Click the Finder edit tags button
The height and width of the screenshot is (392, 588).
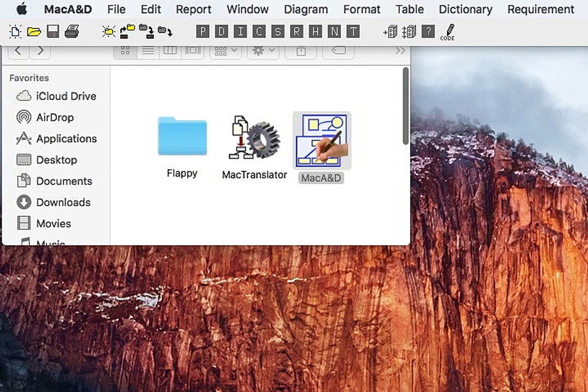(338, 51)
